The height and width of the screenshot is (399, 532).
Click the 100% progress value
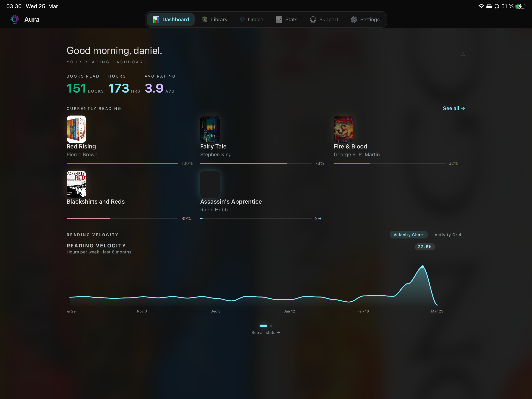click(x=187, y=163)
